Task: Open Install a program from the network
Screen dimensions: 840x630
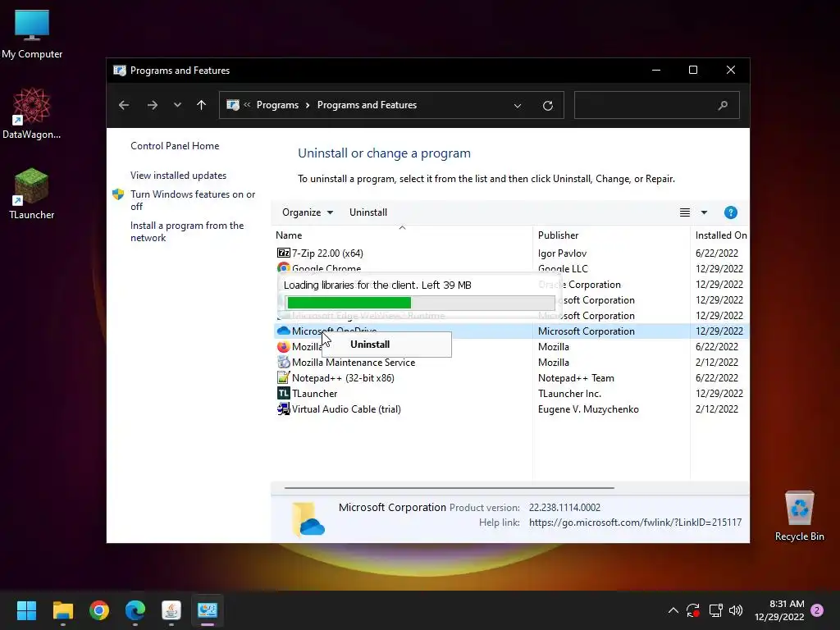Action: click(x=187, y=231)
